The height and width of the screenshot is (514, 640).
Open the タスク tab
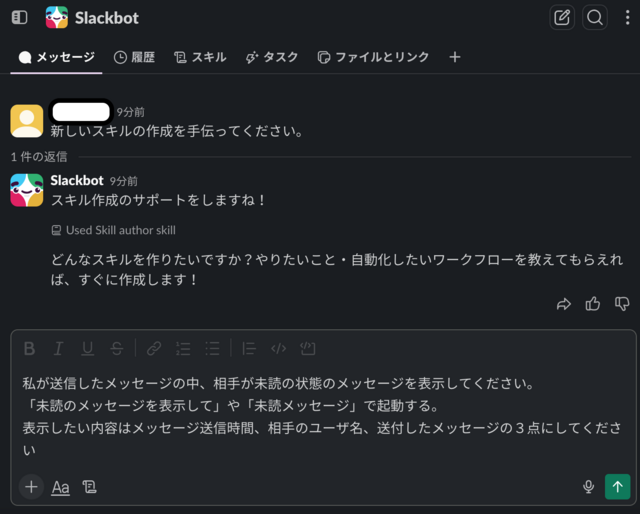tap(272, 57)
